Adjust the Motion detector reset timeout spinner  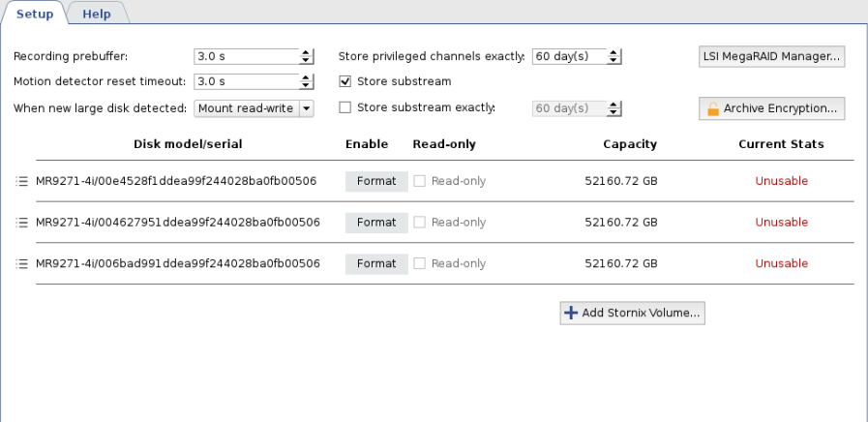point(307,81)
